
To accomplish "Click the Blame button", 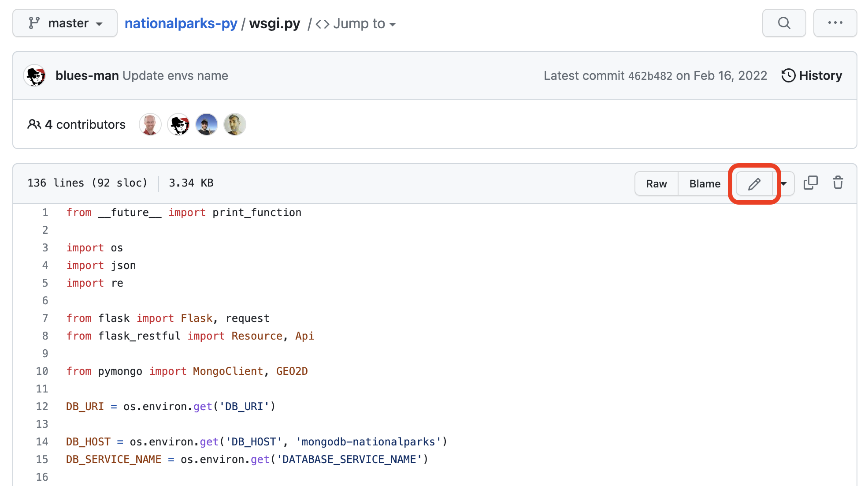I will tap(705, 183).
